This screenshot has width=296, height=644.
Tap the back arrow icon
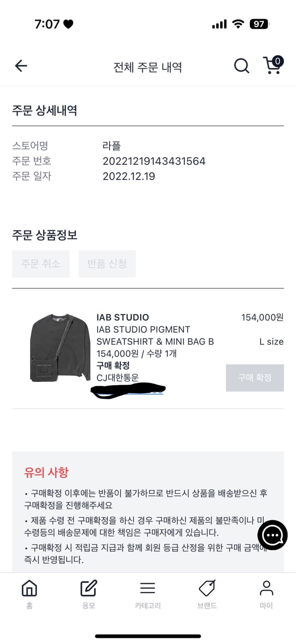(x=21, y=66)
